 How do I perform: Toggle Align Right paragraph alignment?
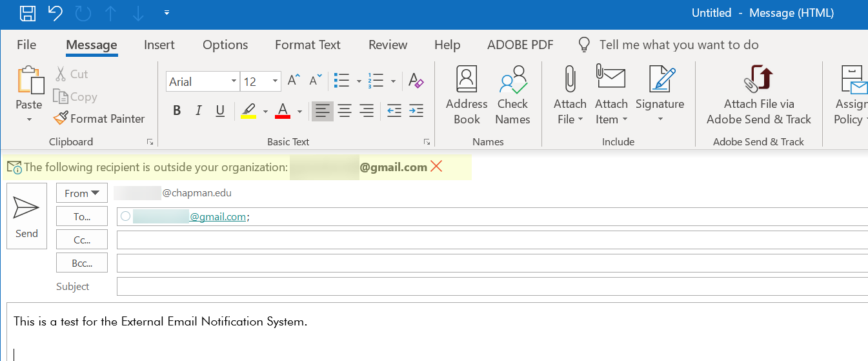[367, 111]
